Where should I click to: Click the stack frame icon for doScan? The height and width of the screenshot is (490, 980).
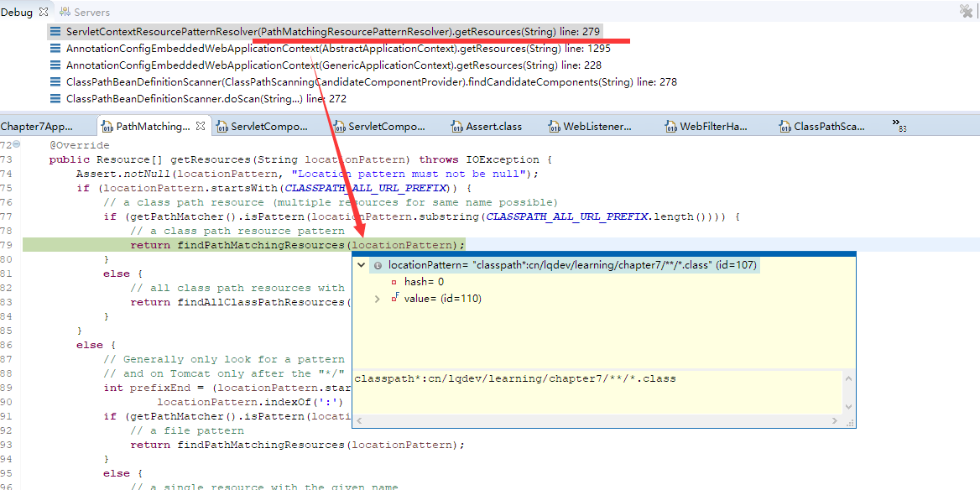click(55, 99)
